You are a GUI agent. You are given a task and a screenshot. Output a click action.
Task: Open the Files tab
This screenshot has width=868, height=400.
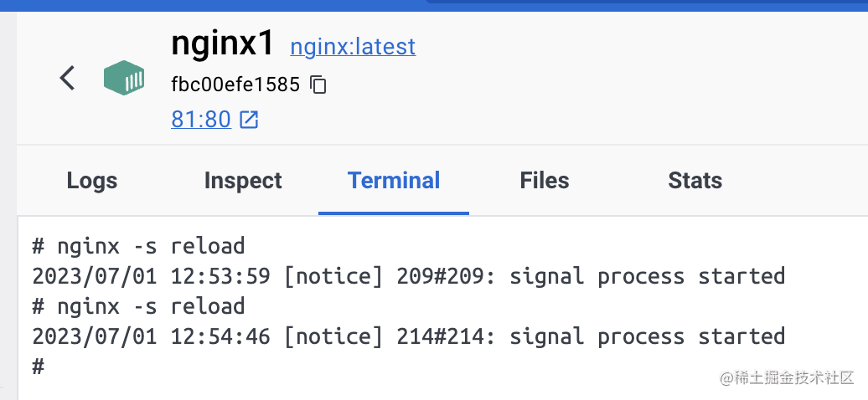544,181
